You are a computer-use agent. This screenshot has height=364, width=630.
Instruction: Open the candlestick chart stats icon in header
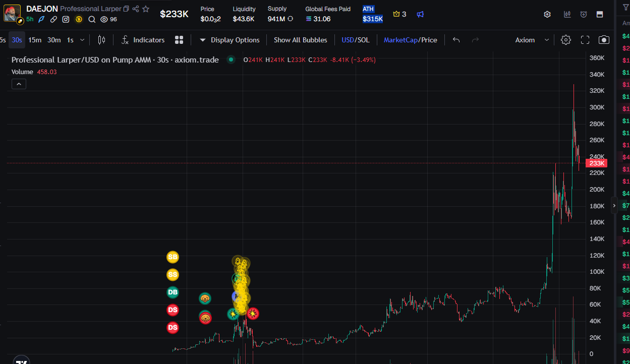[x=567, y=14]
